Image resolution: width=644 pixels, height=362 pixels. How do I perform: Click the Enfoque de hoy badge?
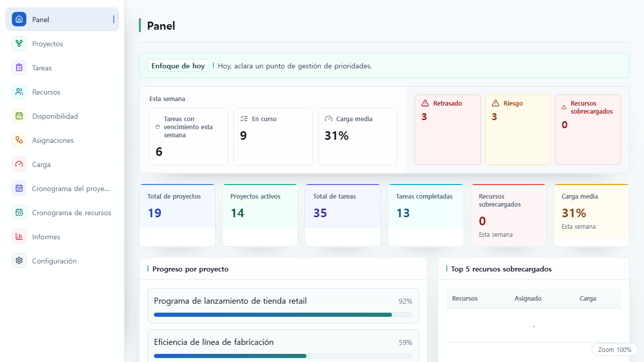(x=178, y=66)
